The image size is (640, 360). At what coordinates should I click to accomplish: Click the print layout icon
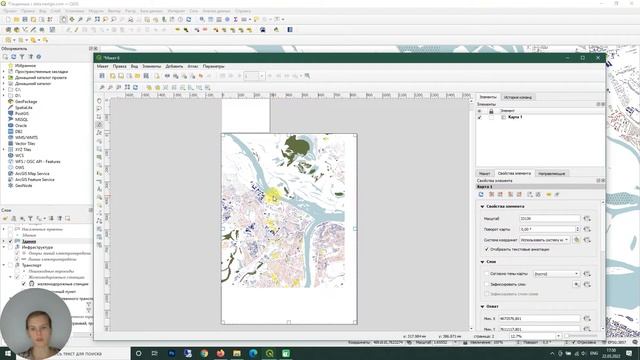click(x=167, y=76)
